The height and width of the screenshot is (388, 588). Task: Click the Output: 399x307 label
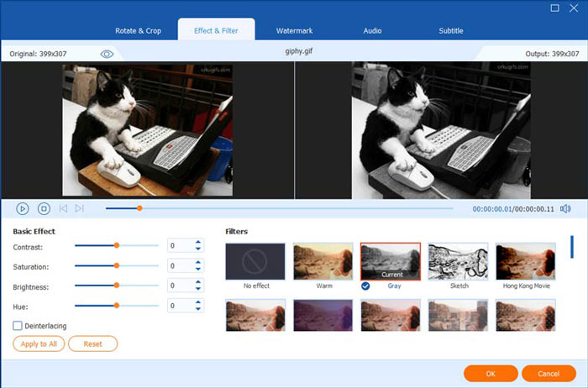pos(552,54)
